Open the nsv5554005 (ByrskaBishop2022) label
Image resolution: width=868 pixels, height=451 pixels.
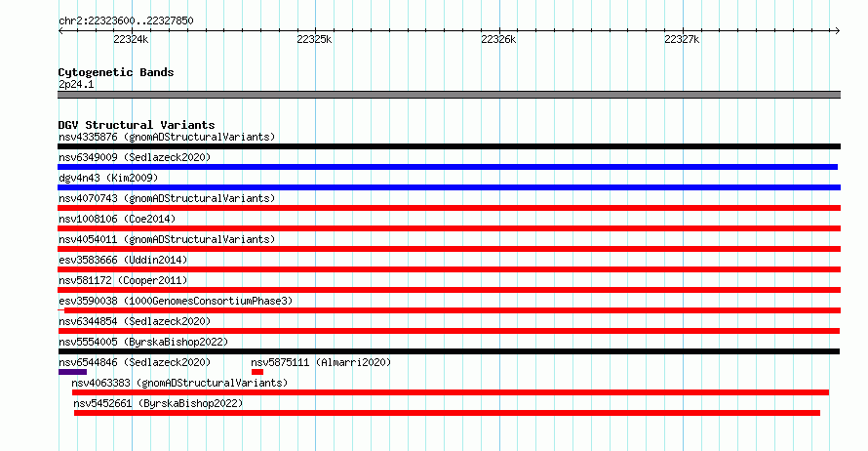click(143, 342)
